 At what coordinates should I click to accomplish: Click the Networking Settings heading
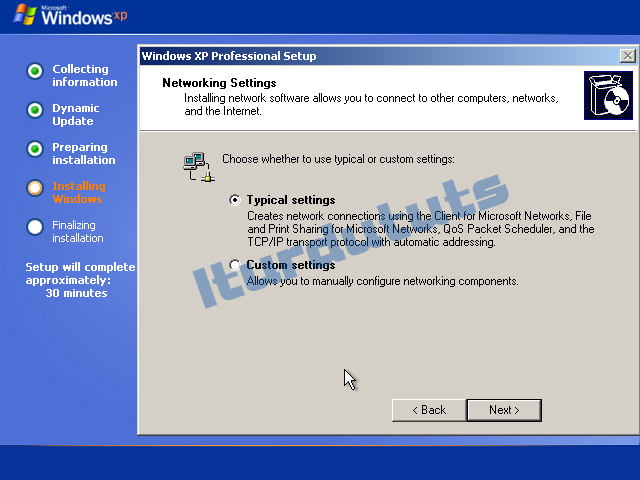tap(219, 83)
